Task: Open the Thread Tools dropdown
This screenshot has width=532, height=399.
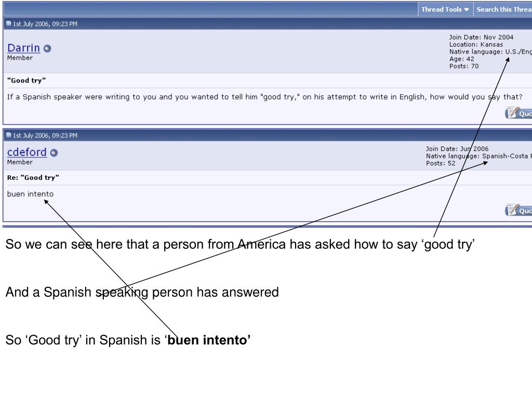Action: click(445, 9)
